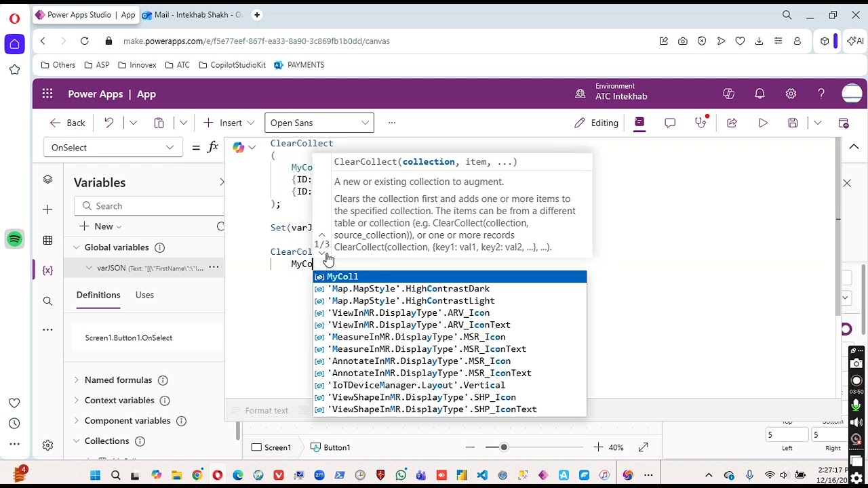This screenshot has width=868, height=488.
Task: Open the Search icon in left sidebar
Action: point(47,301)
